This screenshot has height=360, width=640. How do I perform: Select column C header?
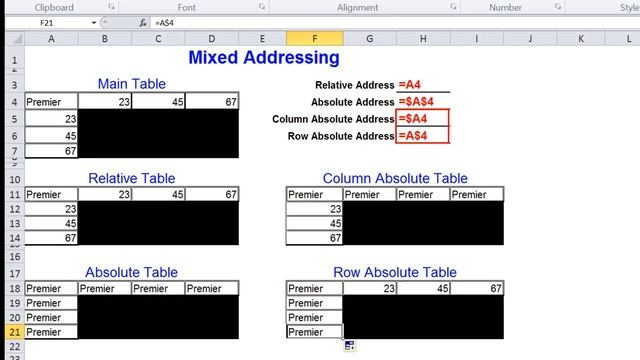coord(158,39)
